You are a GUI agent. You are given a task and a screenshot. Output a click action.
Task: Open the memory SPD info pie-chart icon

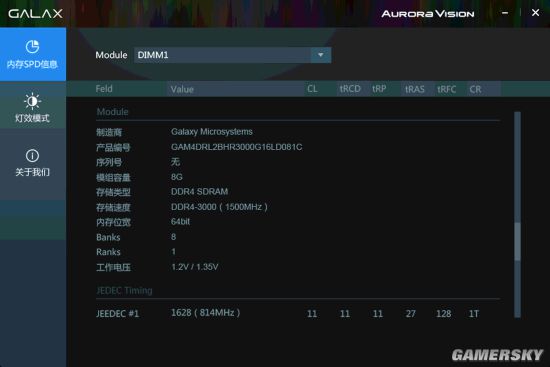coord(32,47)
